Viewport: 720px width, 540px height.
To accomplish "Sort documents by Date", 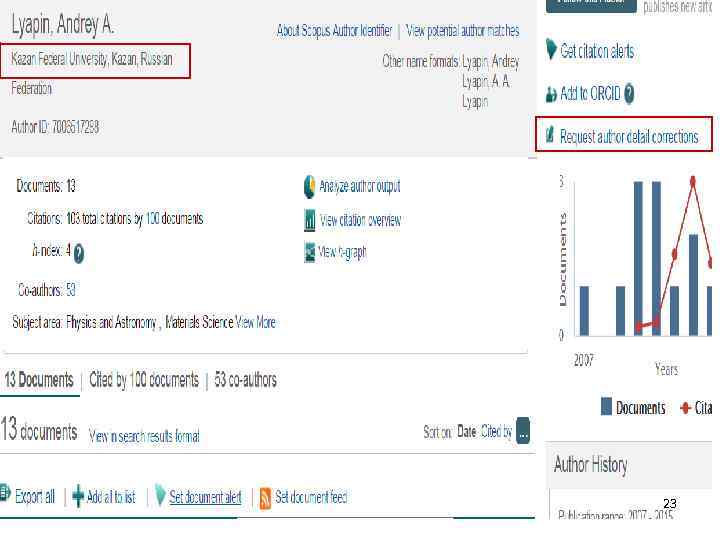I will 467,432.
